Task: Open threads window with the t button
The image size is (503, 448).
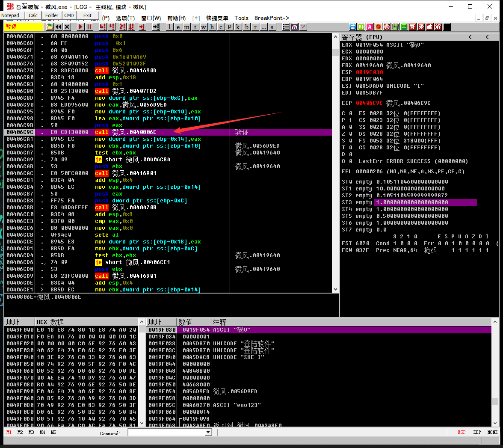Action: 195,27
